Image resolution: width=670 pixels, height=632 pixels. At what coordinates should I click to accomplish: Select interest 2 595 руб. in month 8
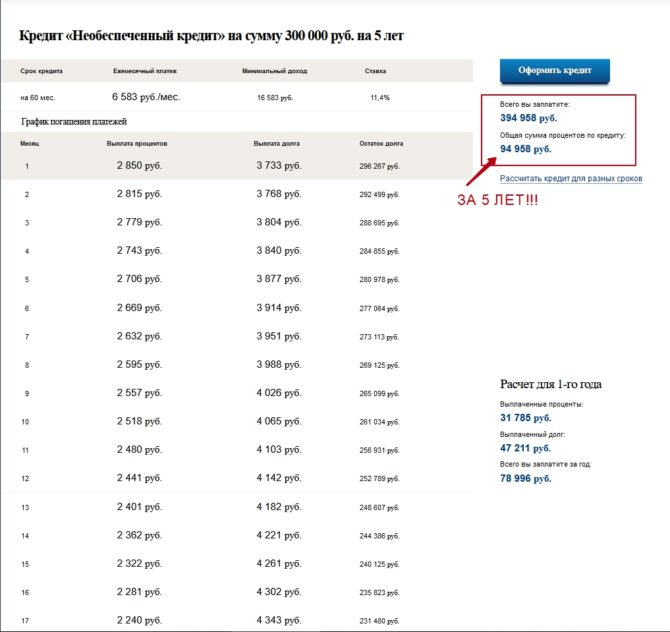coord(139,365)
